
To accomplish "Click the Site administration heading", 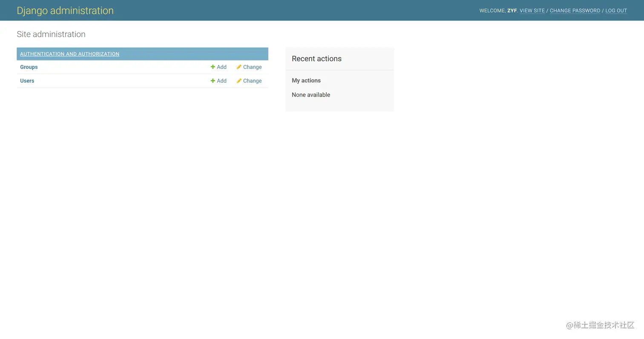I will click(51, 34).
